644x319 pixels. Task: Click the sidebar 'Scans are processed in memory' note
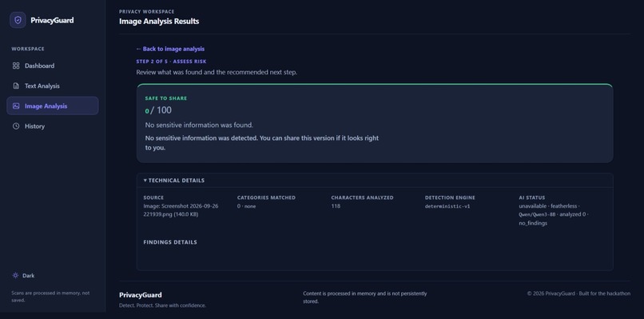(x=50, y=297)
